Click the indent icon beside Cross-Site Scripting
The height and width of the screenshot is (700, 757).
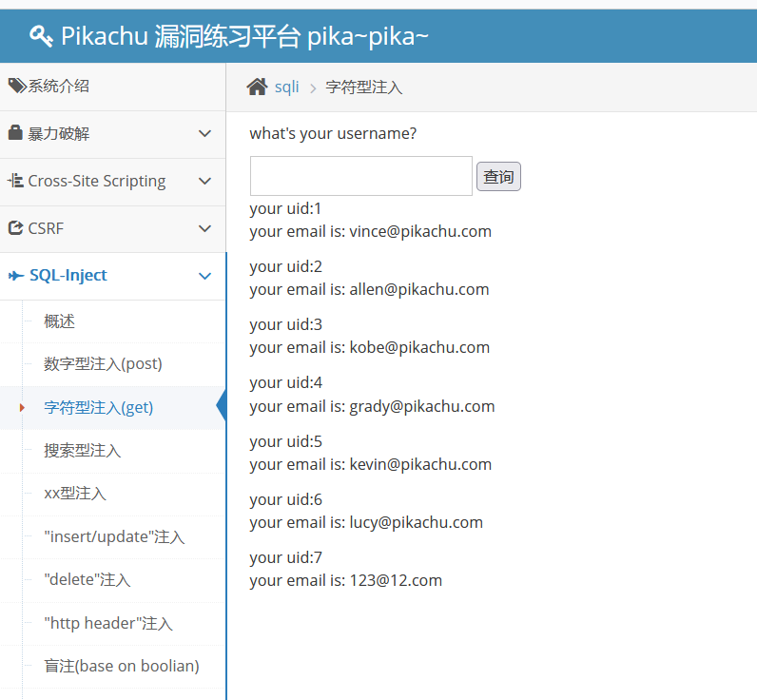tap(15, 181)
